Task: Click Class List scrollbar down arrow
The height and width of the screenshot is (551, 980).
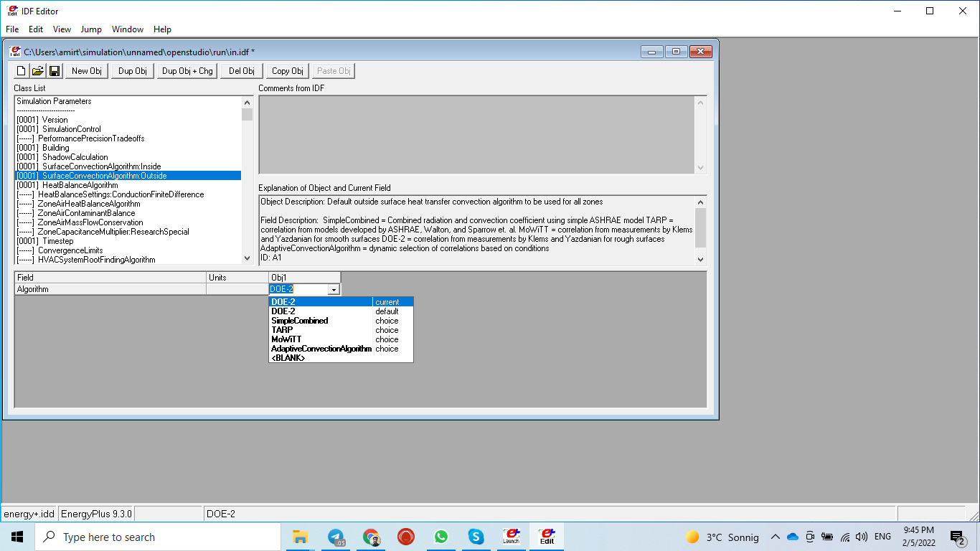Action: (248, 258)
